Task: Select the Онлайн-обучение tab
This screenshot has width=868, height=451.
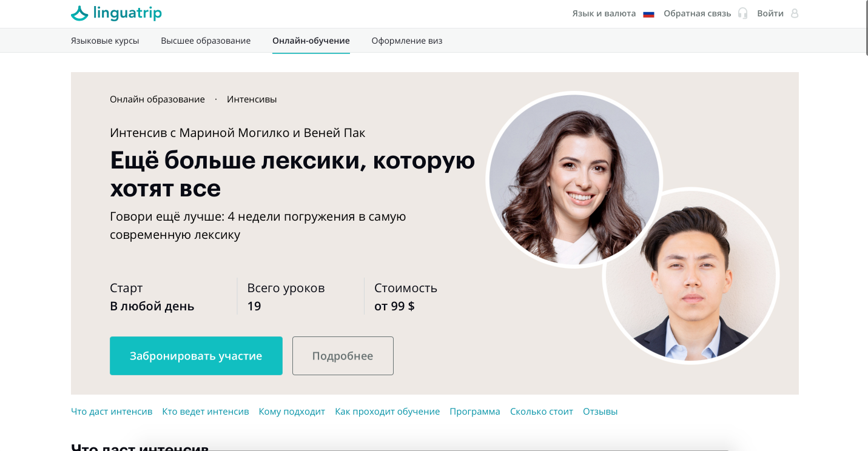Action: pyautogui.click(x=311, y=41)
